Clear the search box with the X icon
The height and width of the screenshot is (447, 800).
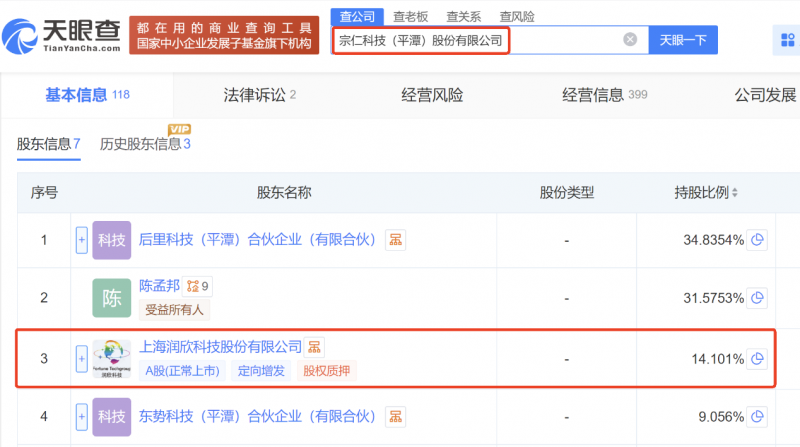click(630, 40)
